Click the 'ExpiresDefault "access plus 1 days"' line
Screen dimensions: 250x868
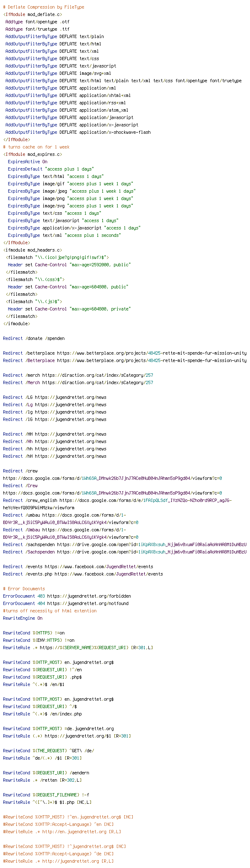coord(51,169)
